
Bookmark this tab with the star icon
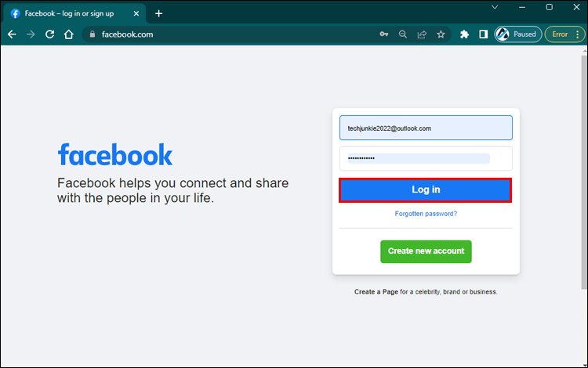click(441, 34)
